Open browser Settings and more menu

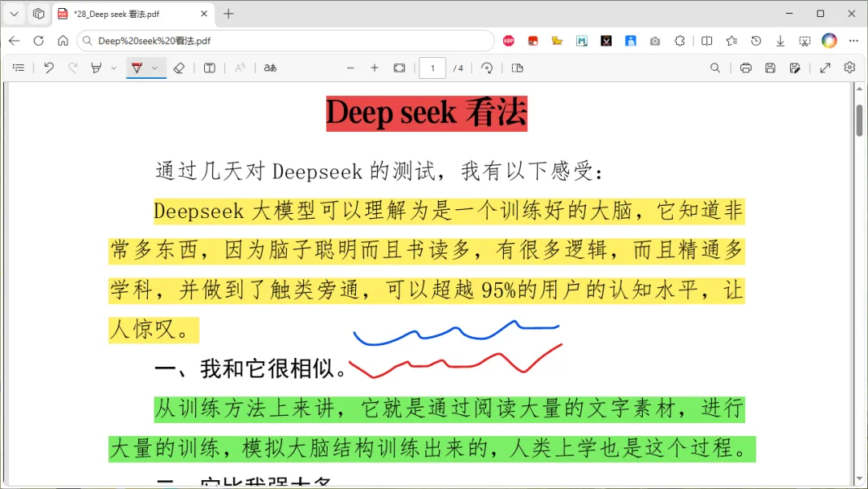pos(853,40)
